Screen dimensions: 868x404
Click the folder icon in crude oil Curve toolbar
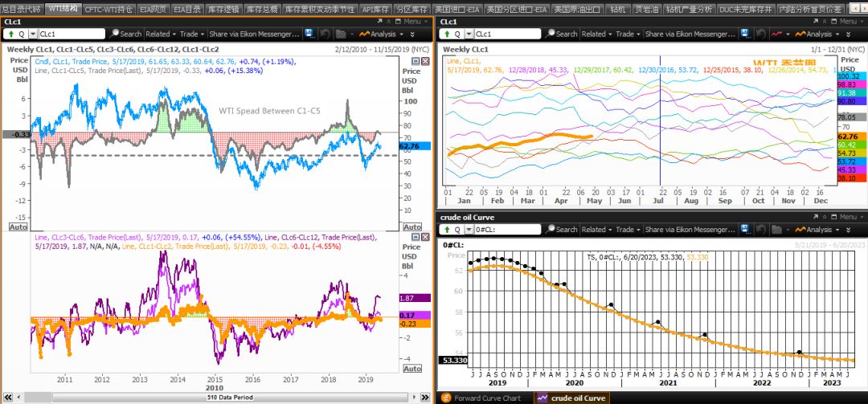(776, 230)
